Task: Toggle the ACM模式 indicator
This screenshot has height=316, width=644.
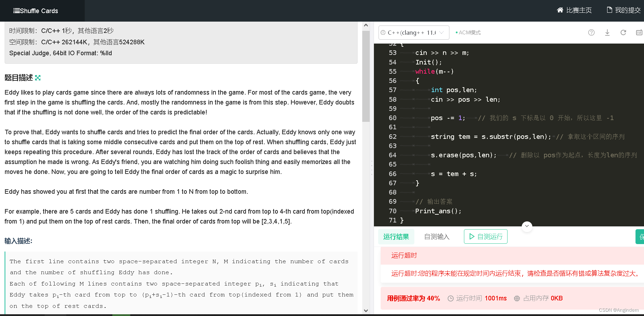Action: click(468, 33)
